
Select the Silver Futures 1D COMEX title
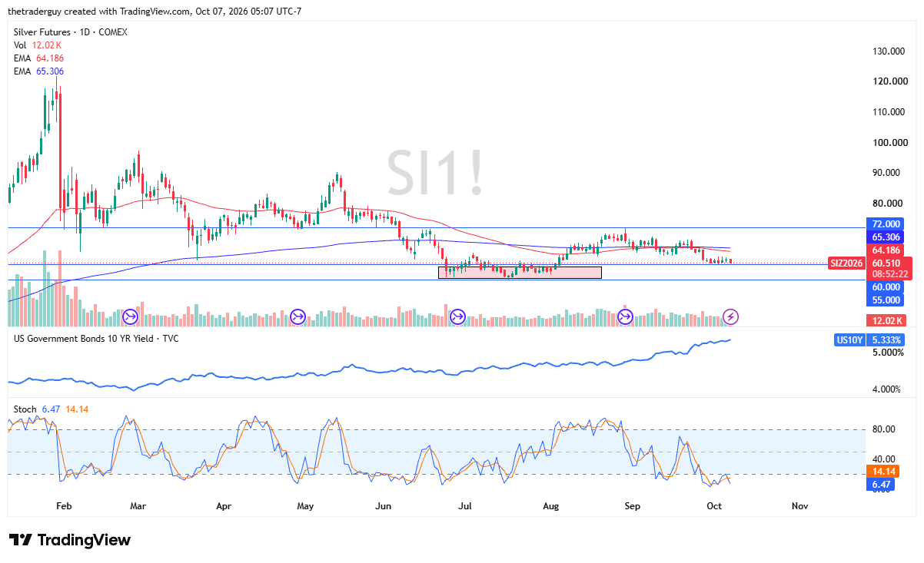[x=71, y=32]
